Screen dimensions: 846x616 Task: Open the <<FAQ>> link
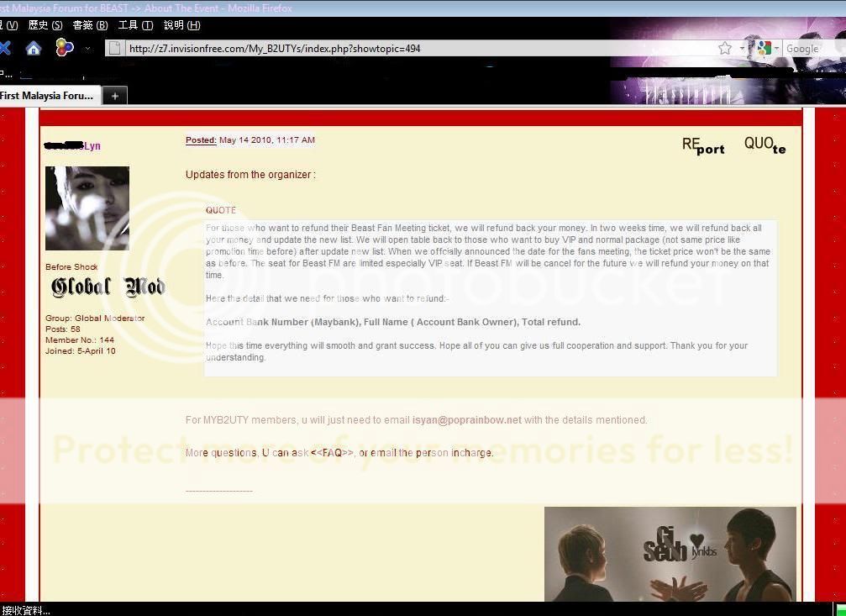333,453
